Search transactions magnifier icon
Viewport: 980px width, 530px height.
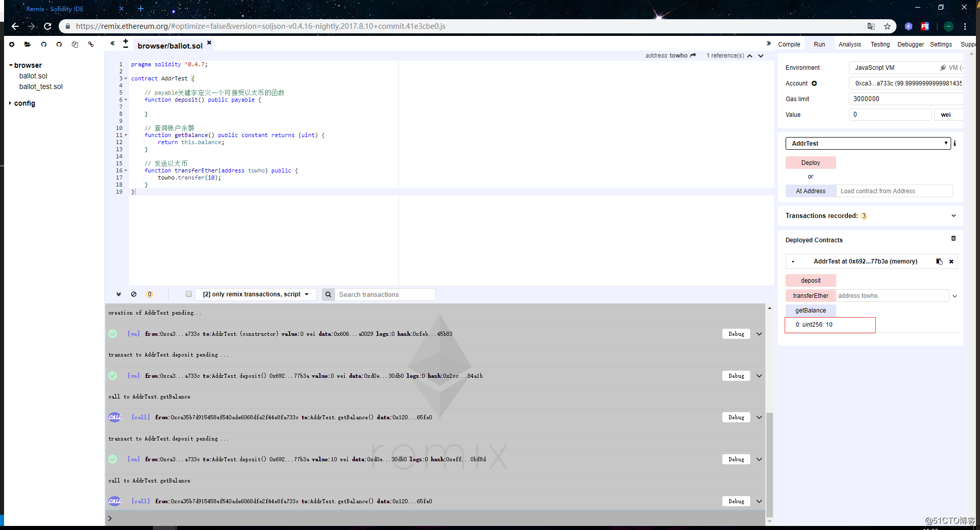point(328,294)
